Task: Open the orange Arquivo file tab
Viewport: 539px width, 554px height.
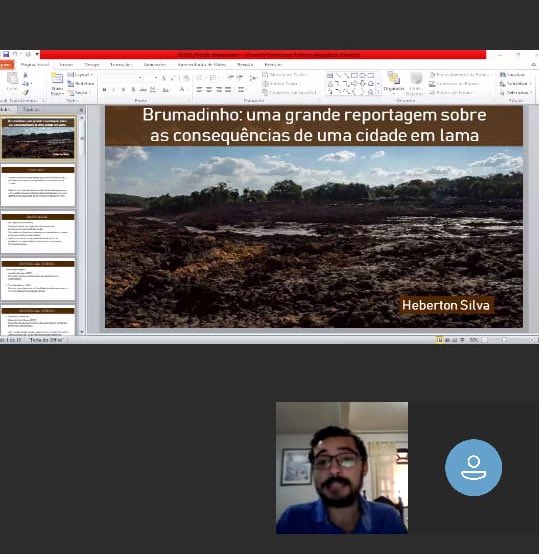Action: coord(6,65)
